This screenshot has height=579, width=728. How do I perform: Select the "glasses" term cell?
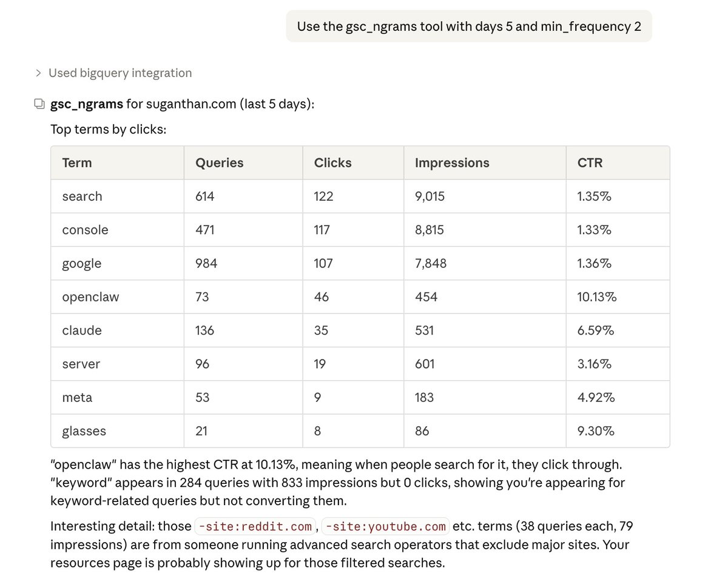[84, 432]
